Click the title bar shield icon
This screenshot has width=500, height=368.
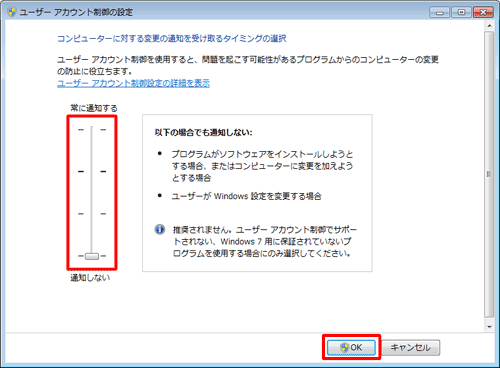[12, 12]
